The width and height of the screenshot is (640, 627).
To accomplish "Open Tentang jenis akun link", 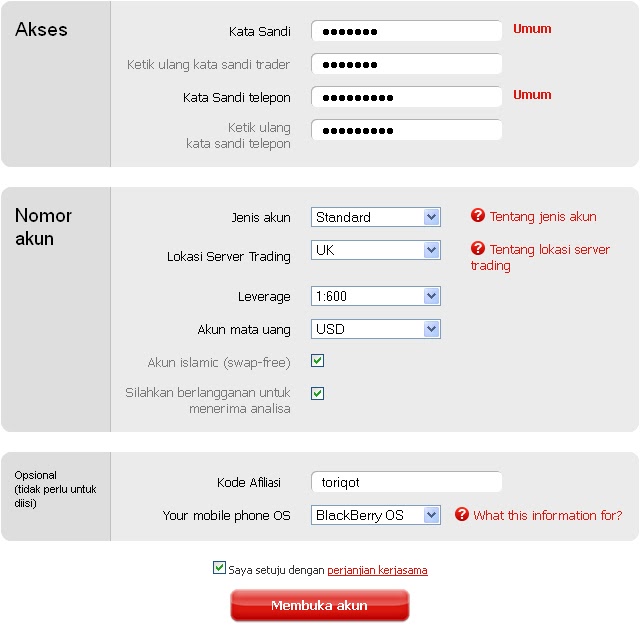I will tap(543, 216).
